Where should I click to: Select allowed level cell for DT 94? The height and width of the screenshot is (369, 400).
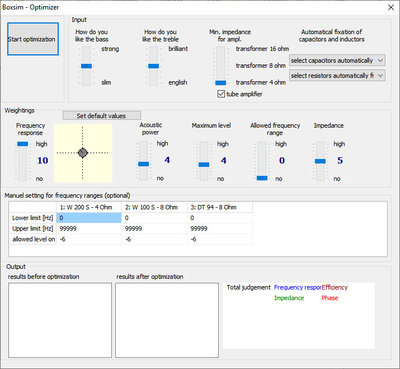point(220,239)
